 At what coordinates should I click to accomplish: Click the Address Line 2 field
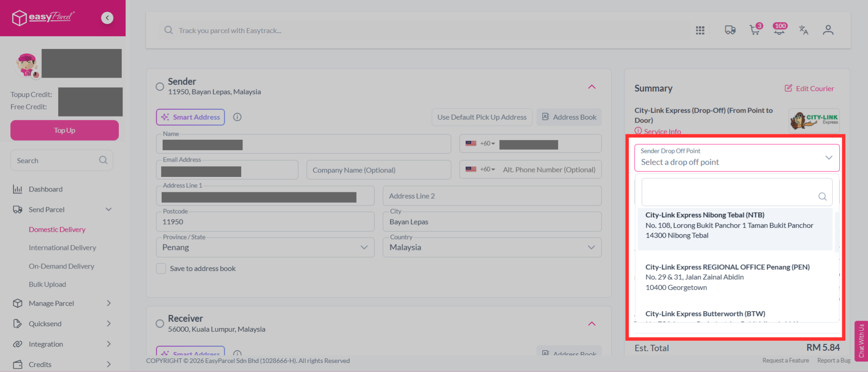click(492, 196)
